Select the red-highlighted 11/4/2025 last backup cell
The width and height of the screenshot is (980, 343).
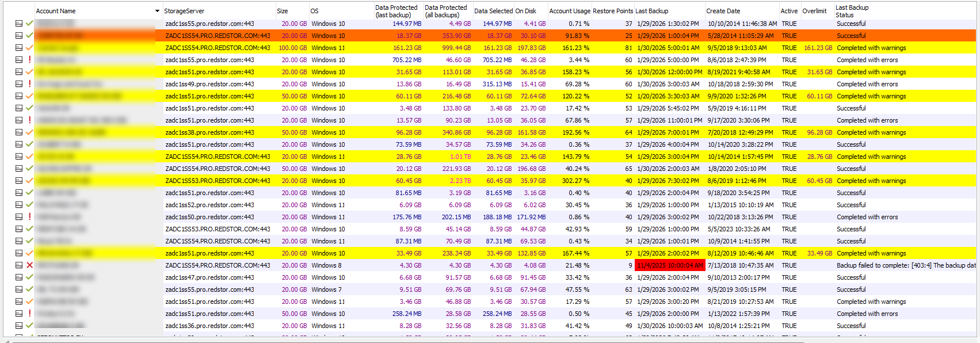click(670, 265)
